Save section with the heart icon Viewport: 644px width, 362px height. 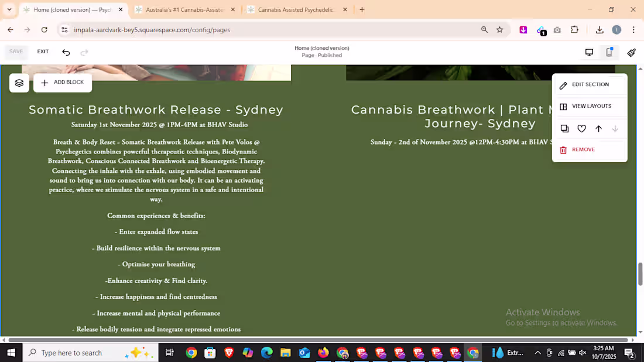point(581,129)
